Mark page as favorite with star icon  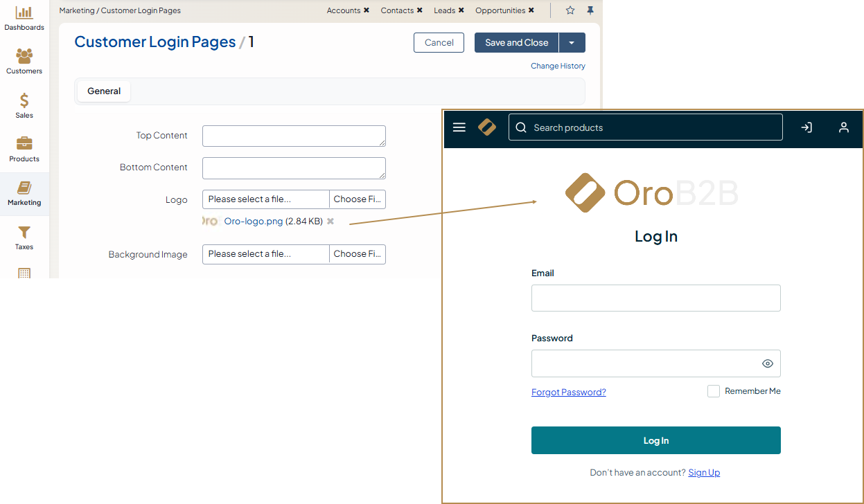tap(570, 10)
